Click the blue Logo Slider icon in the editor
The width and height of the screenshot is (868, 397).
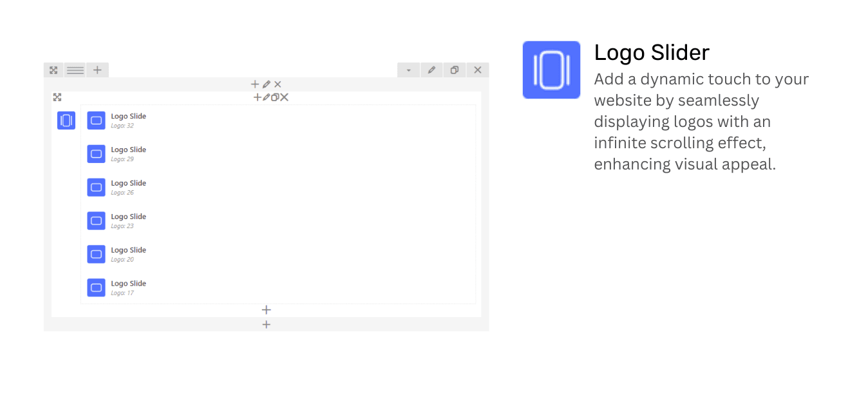pos(66,121)
